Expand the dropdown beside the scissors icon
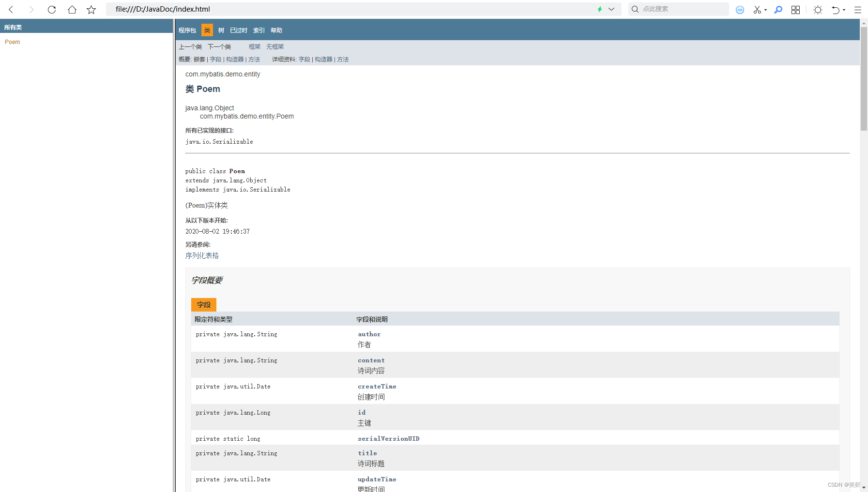Image resolution: width=868 pixels, height=492 pixels. tap(765, 10)
